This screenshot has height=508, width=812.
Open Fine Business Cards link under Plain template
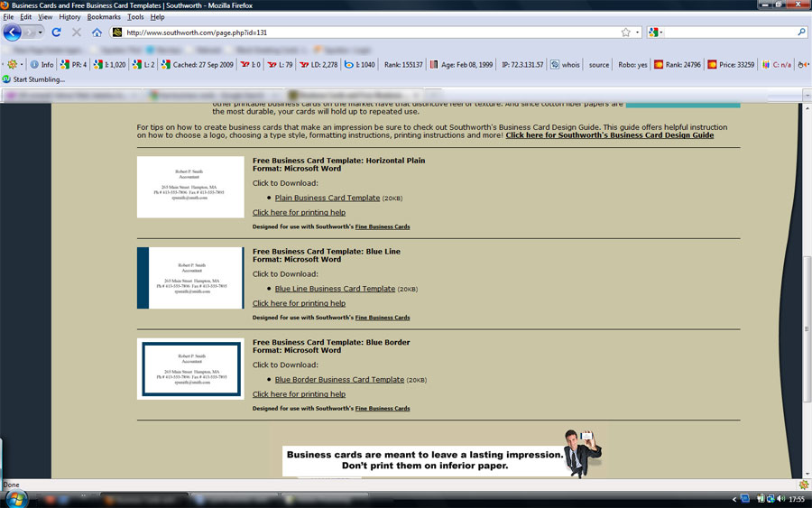pyautogui.click(x=383, y=226)
